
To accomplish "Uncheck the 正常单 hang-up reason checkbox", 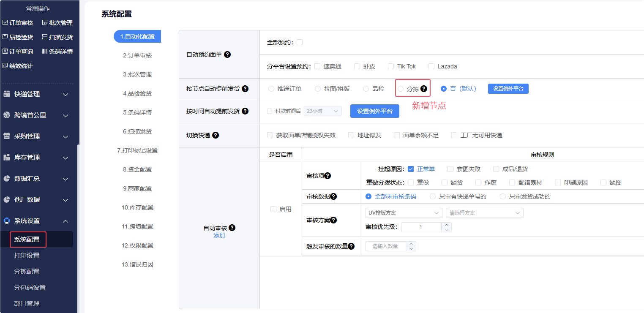I will 411,169.
